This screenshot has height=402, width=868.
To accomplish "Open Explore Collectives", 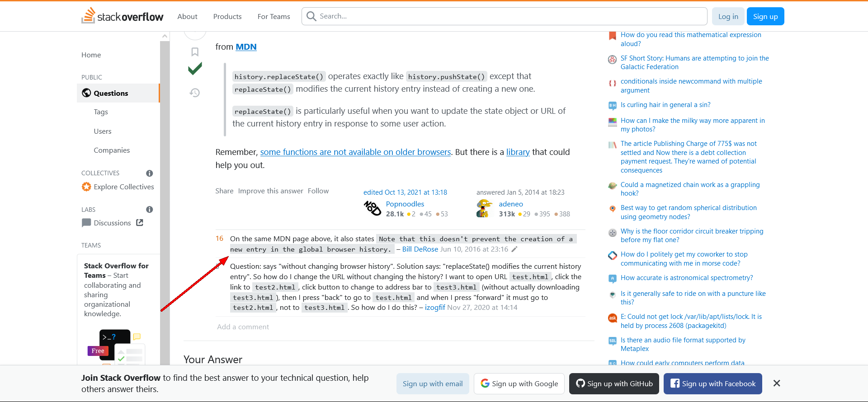I will (x=123, y=187).
